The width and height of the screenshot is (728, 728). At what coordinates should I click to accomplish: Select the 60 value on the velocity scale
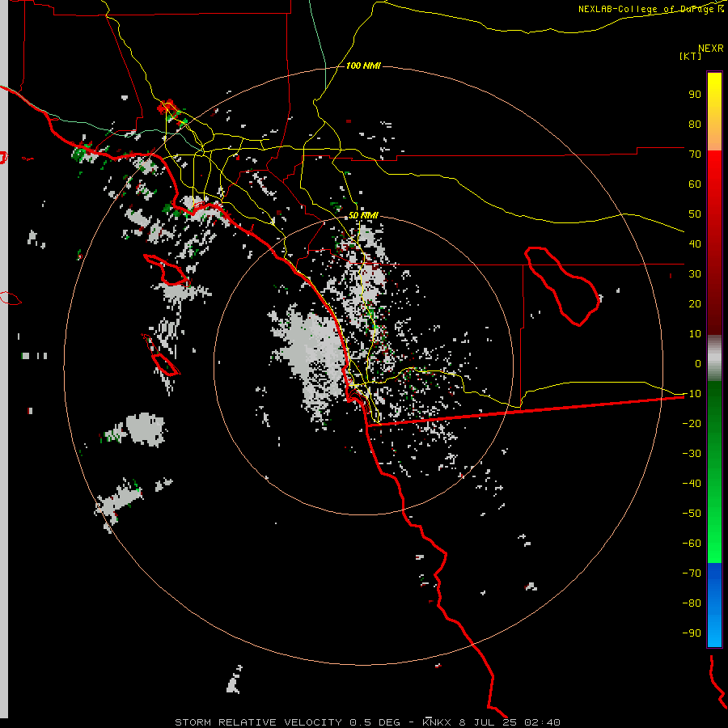(x=695, y=184)
